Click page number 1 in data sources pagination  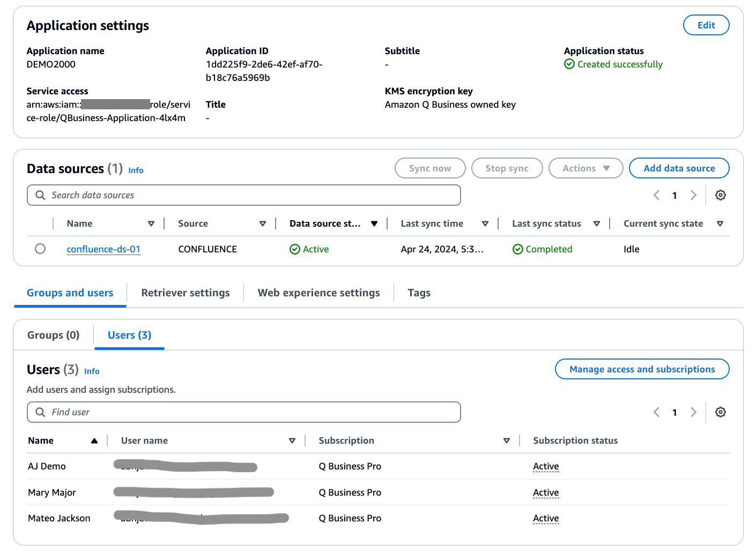675,196
